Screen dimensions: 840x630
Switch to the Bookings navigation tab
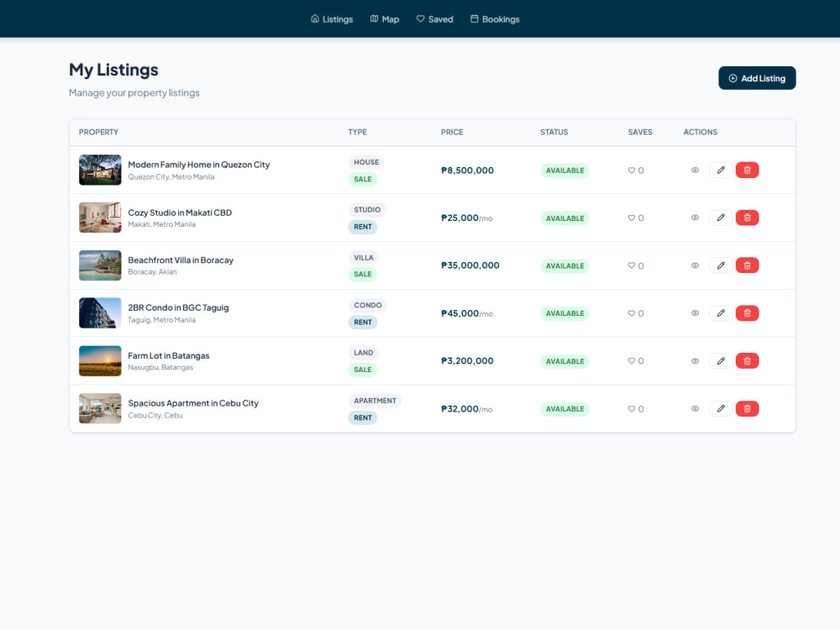point(495,19)
